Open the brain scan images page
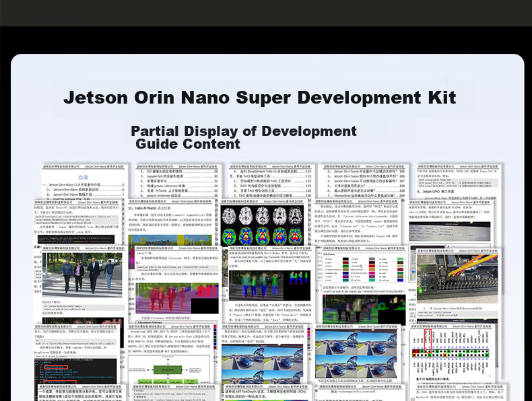Viewport: 532px width, 401px height. click(263, 225)
